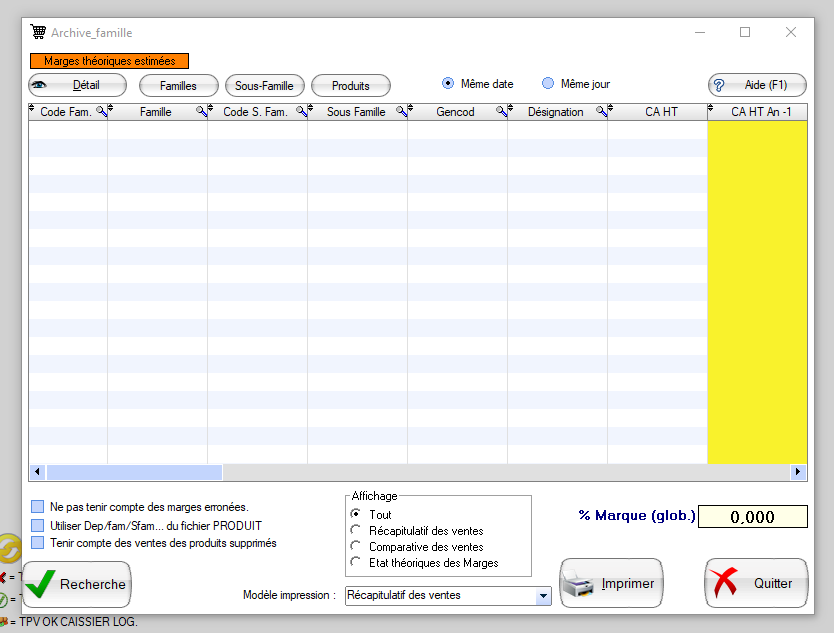Expand the Modèle impression dropdown

click(x=543, y=596)
